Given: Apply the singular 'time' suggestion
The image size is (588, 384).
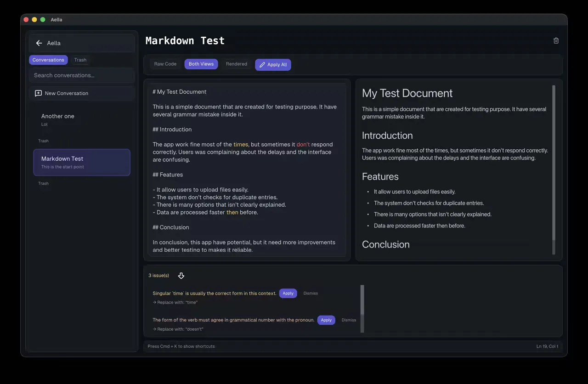Looking at the screenshot, I should pos(288,294).
